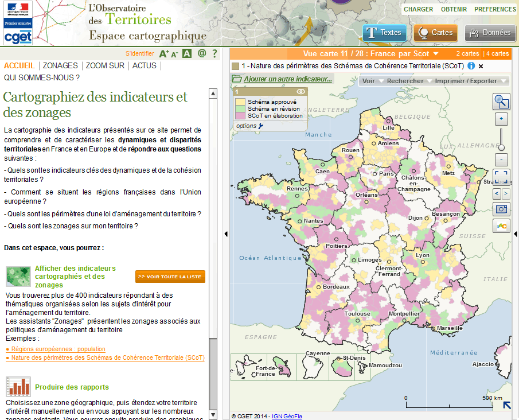Switch to the 4 cartes layout
The height and width of the screenshot is (420, 519).
(x=497, y=54)
